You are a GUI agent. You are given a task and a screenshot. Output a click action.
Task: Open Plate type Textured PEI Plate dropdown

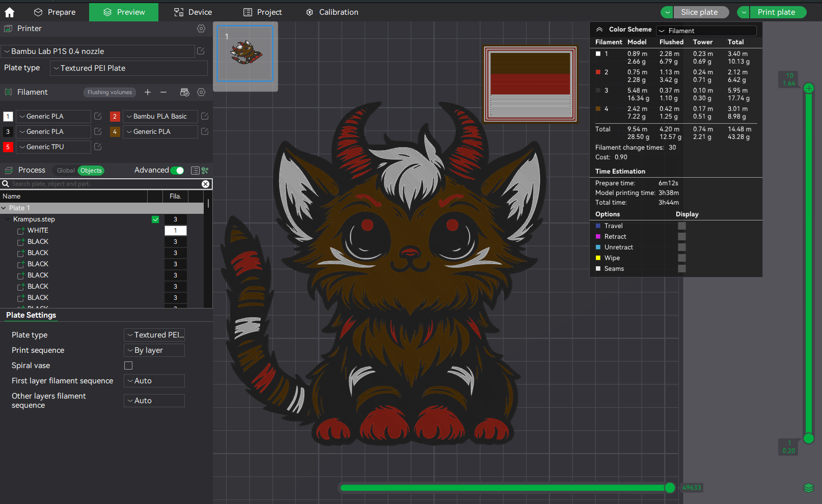coord(129,68)
